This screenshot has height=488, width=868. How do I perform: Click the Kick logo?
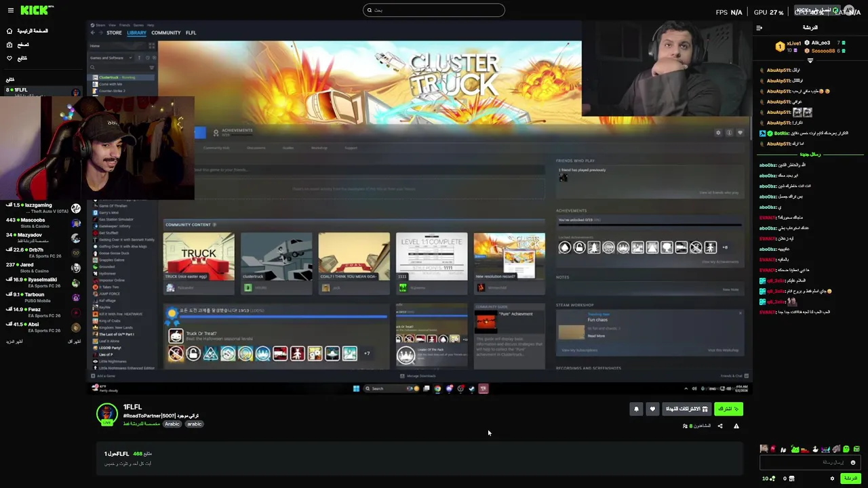tap(37, 10)
